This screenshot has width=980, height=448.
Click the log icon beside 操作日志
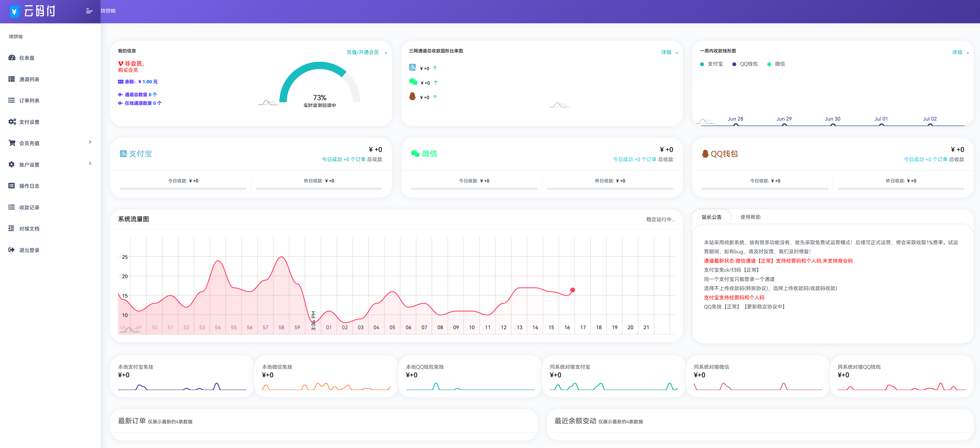(x=12, y=186)
